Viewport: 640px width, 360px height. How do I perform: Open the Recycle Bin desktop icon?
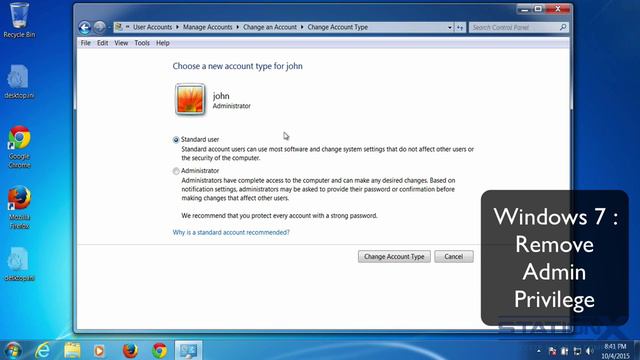coord(19,20)
